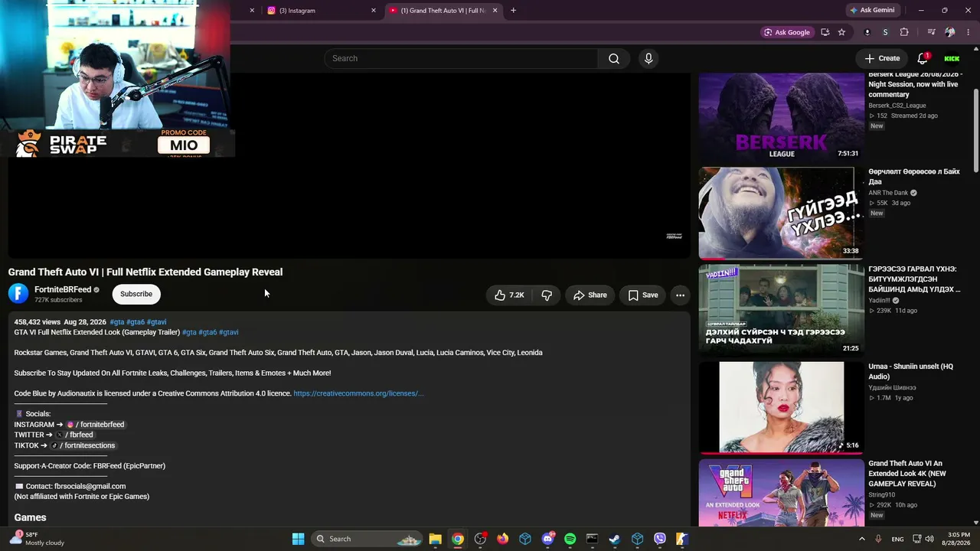The height and width of the screenshot is (551, 980).
Task: Open the terminal app on the taskbar
Action: [592, 539]
